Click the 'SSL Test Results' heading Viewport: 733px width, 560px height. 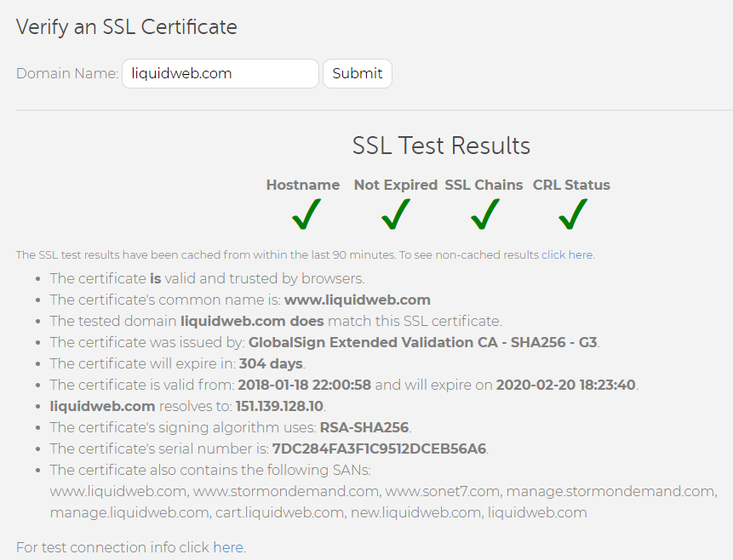click(441, 146)
